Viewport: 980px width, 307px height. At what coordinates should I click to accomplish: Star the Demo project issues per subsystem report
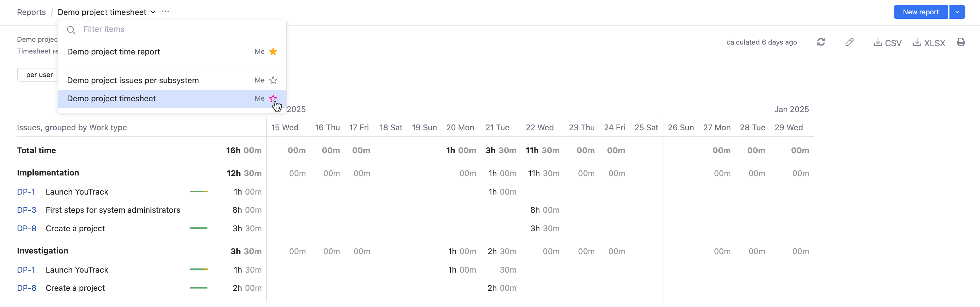[x=273, y=80]
